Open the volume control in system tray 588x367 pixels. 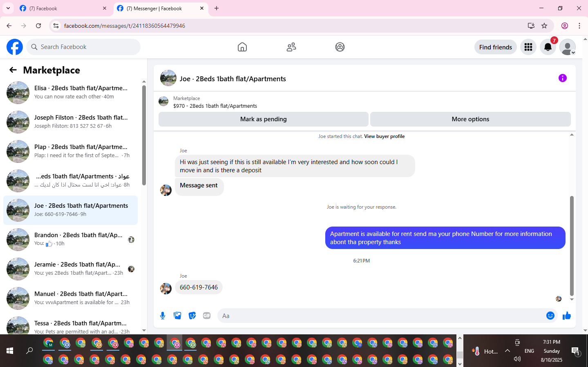click(x=517, y=359)
